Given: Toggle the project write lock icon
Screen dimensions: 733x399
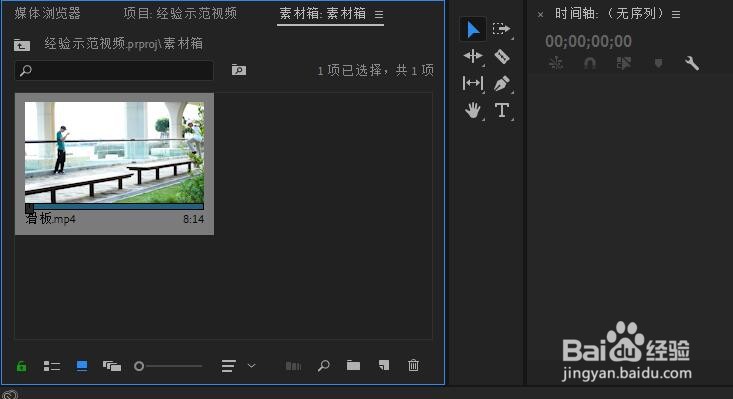Looking at the screenshot, I should click(22, 366).
